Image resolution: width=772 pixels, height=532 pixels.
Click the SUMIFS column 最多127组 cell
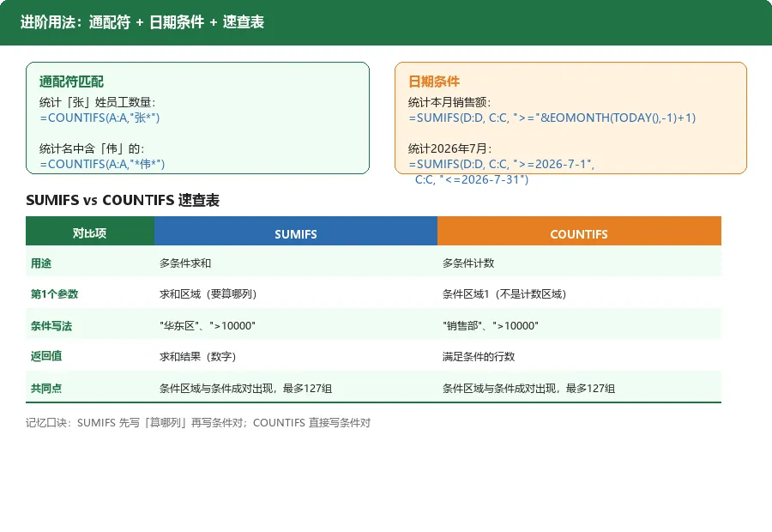pyautogui.click(x=245, y=388)
